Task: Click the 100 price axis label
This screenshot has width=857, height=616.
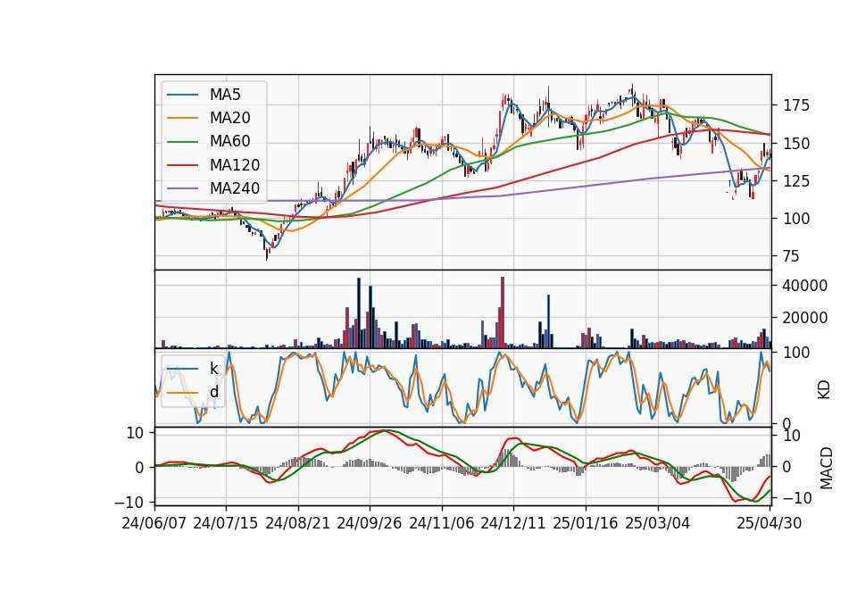Action: (796, 219)
